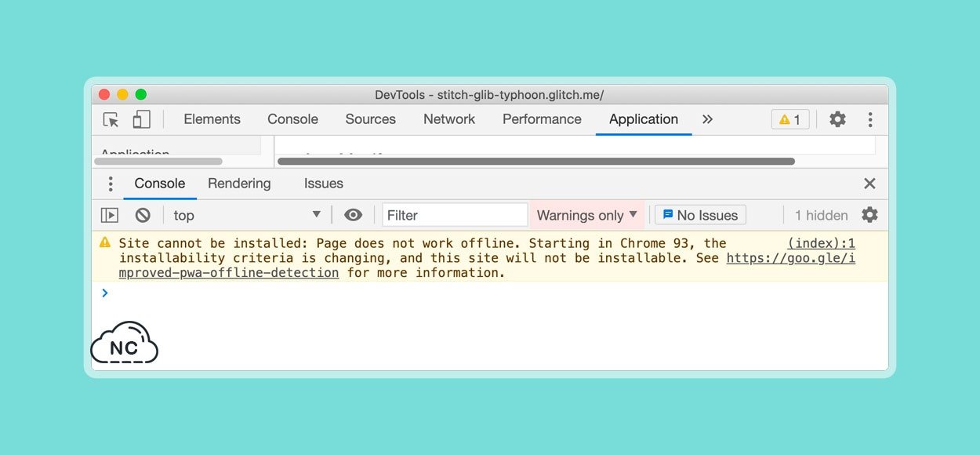Open the customize DevTools three-dot menu
Image resolution: width=980 pixels, height=455 pixels.
pos(870,119)
